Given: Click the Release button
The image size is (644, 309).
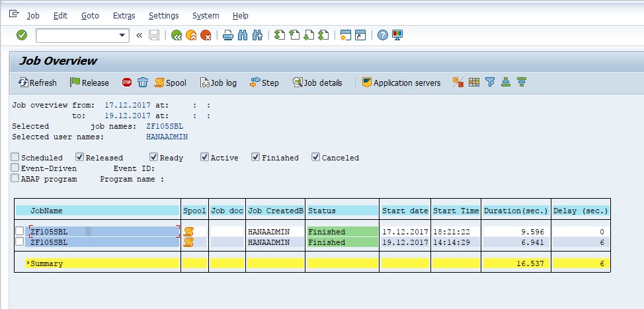Looking at the screenshot, I should point(89,83).
